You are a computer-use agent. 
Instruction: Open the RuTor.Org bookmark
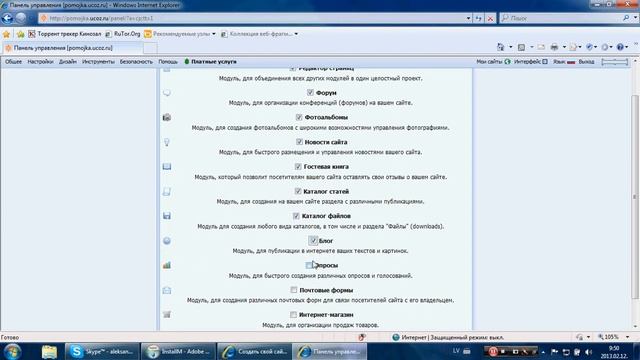tap(122, 34)
